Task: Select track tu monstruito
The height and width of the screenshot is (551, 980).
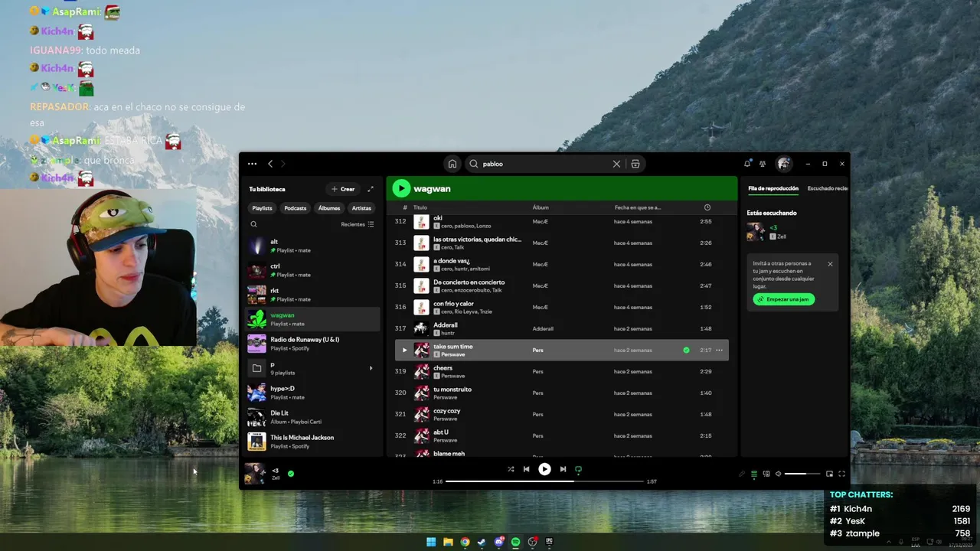Action: pyautogui.click(x=561, y=393)
